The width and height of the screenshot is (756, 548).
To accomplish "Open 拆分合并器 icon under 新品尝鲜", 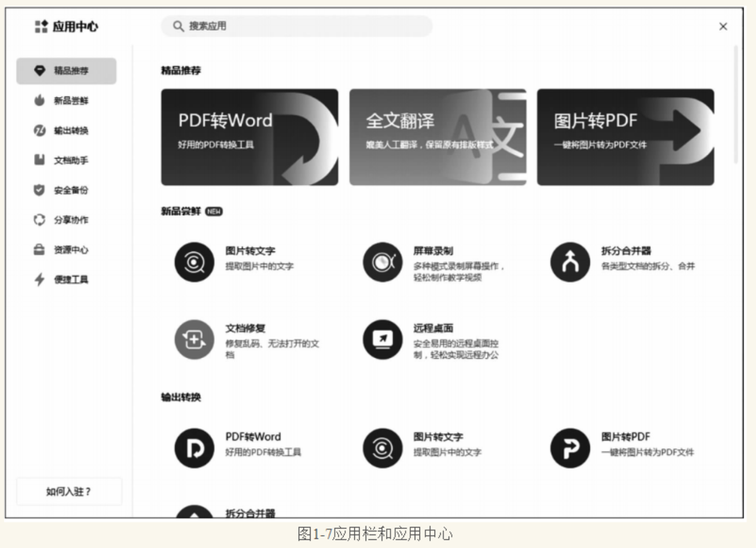I will pos(570,262).
